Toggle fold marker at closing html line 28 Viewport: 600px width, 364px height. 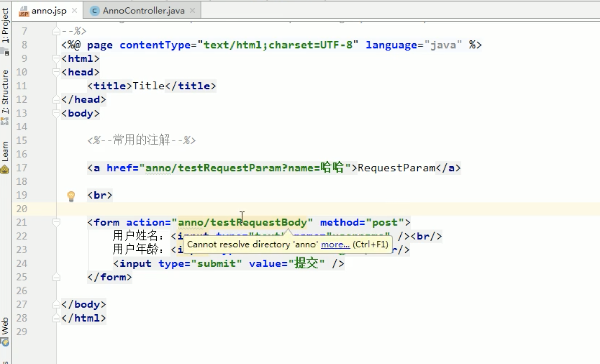pyautogui.click(x=56, y=318)
